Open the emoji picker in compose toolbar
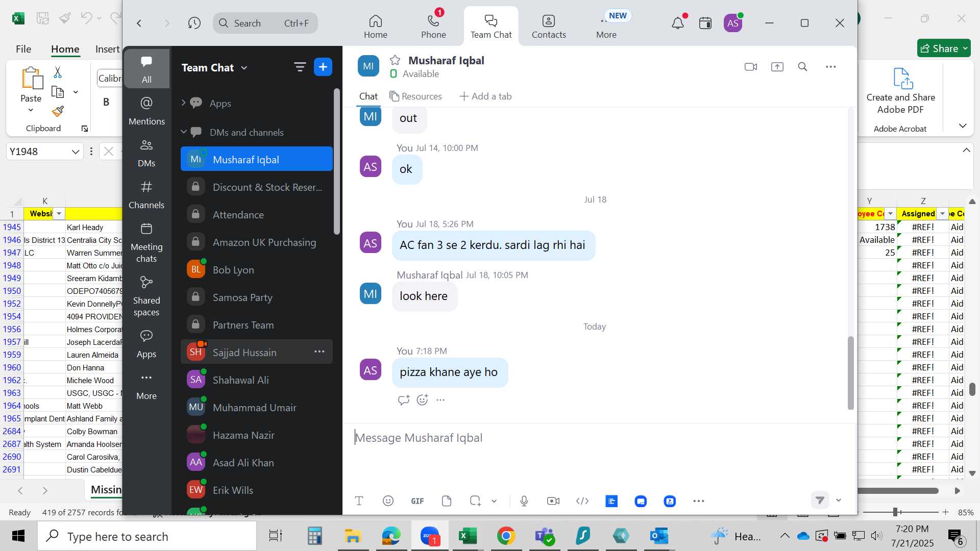 click(x=388, y=501)
